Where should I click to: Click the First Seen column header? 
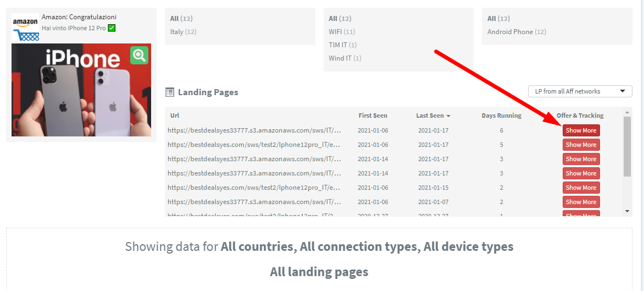coord(373,116)
